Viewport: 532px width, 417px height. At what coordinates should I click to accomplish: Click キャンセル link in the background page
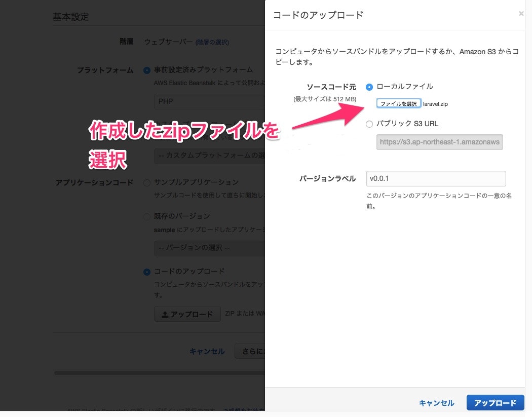207,352
